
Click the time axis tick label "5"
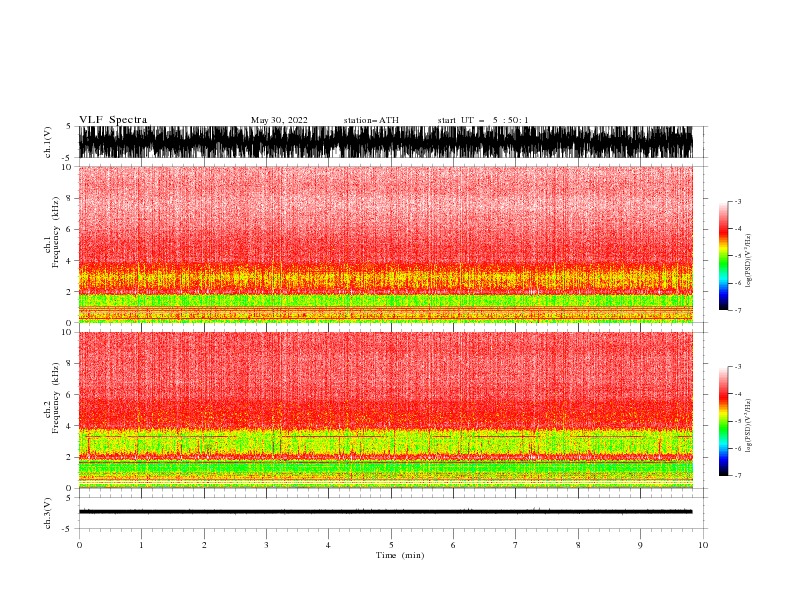[x=391, y=545]
